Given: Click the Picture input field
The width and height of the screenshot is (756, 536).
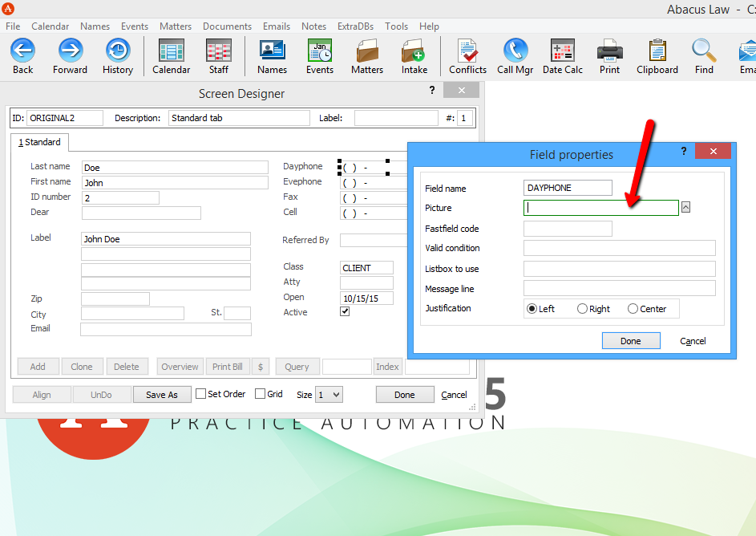Looking at the screenshot, I should pyautogui.click(x=600, y=208).
